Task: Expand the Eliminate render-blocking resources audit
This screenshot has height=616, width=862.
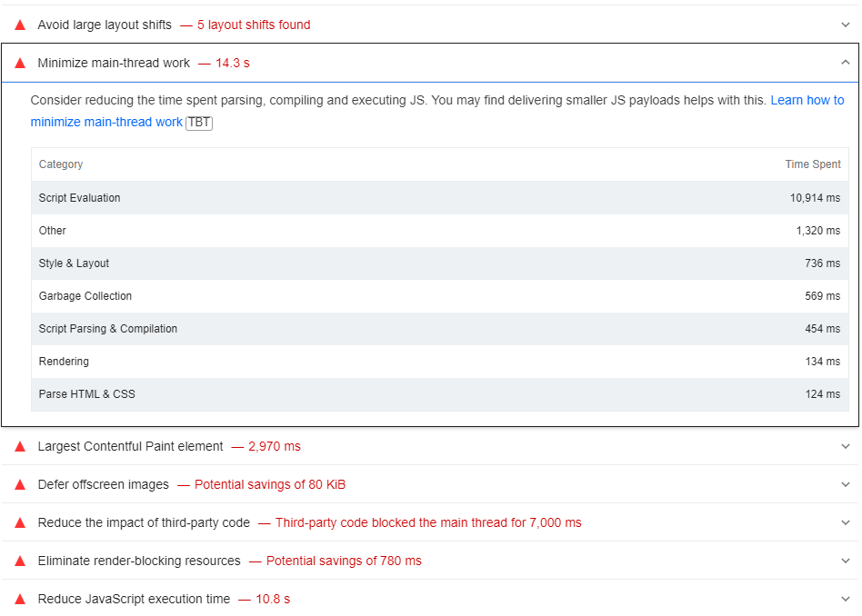Action: (x=847, y=561)
